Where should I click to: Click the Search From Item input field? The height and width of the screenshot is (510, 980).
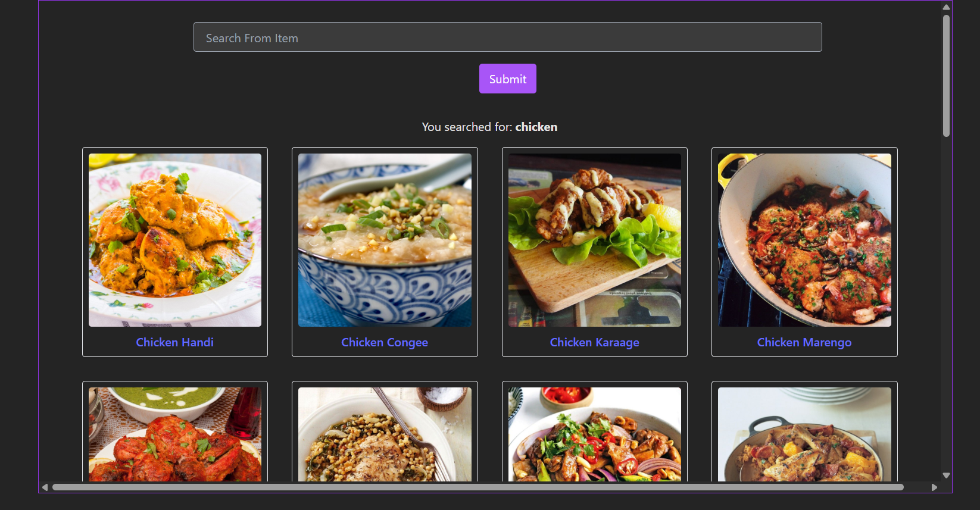point(507,37)
